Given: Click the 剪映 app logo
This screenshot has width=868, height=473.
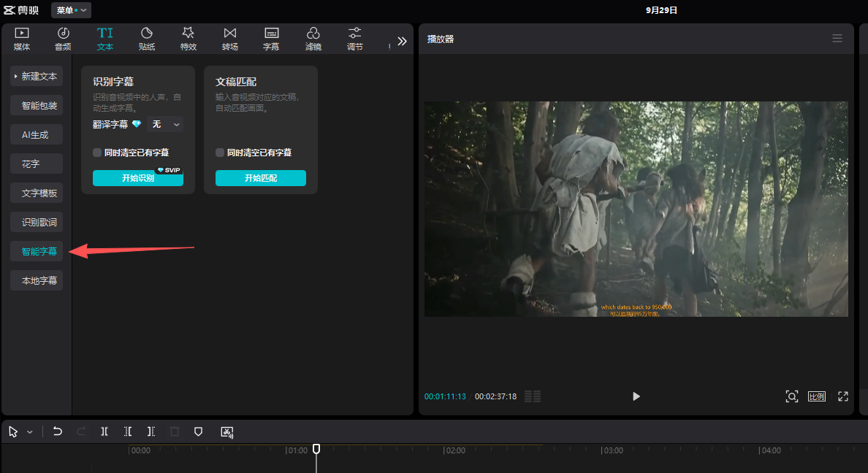Looking at the screenshot, I should 22,10.
